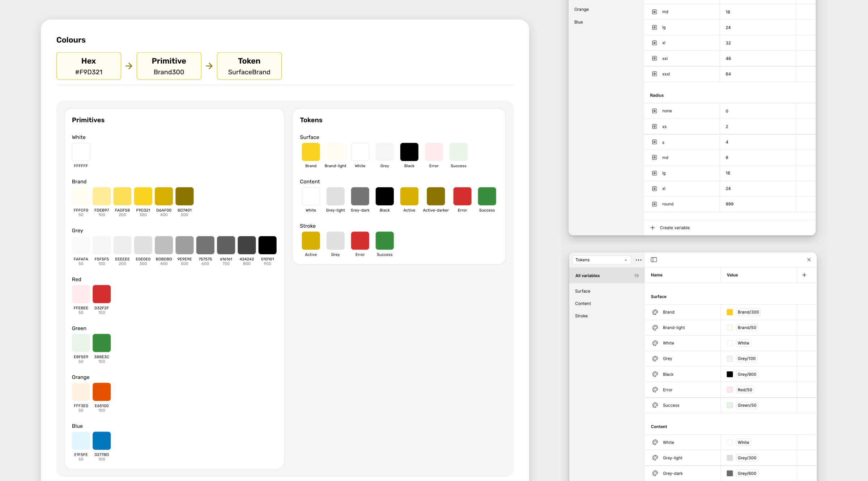The image size is (868, 481).
Task: Click the Orange E65100 primitive swatch
Action: [102, 392]
